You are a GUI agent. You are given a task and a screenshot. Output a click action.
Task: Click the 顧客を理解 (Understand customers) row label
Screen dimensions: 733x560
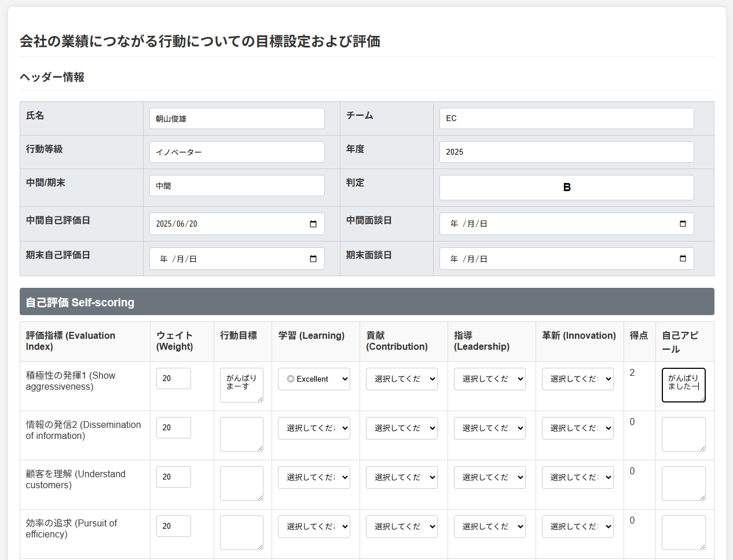75,480
